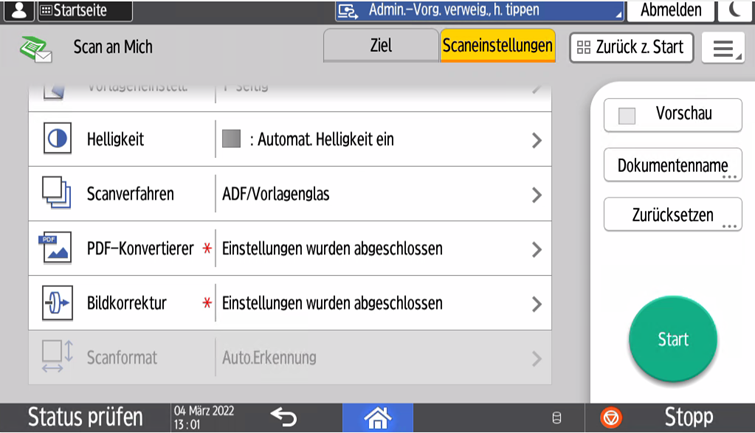Open the hamburger menu
The width and height of the screenshot is (755, 433).
(x=723, y=48)
